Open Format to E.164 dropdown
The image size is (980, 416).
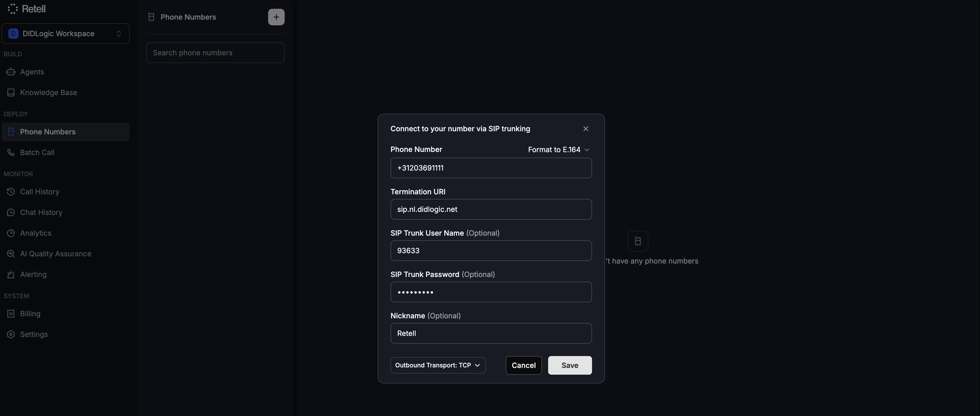(558, 150)
